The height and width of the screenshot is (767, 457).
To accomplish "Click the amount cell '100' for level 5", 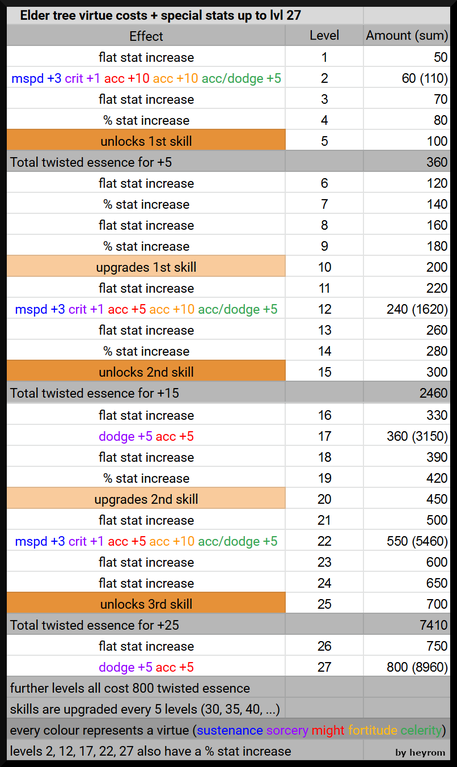I will [407, 141].
